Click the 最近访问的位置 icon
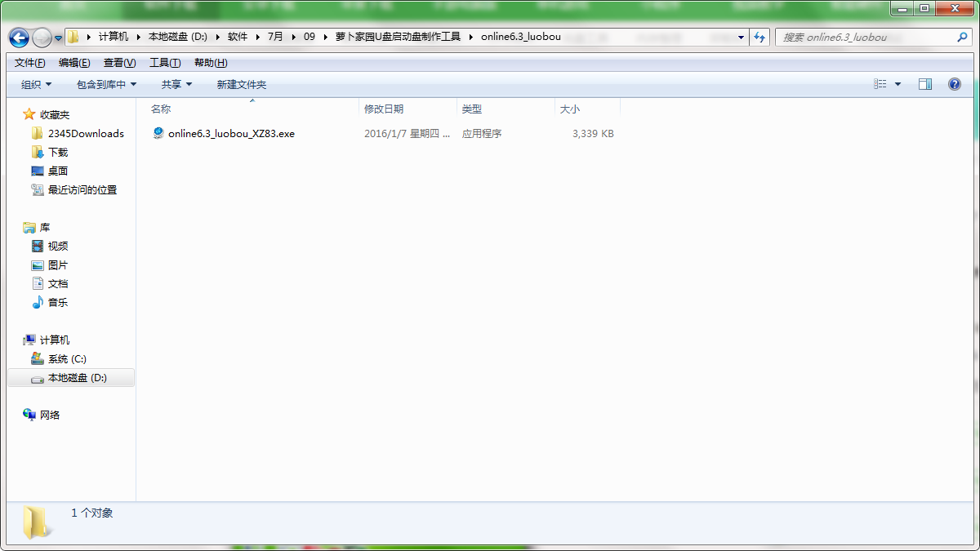This screenshot has height=551, width=980. click(x=38, y=189)
